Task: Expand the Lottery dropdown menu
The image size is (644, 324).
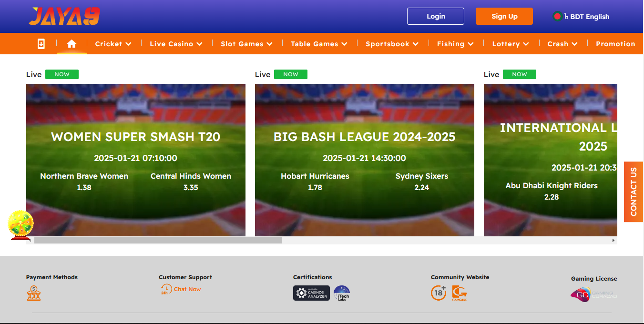Action: (x=510, y=43)
